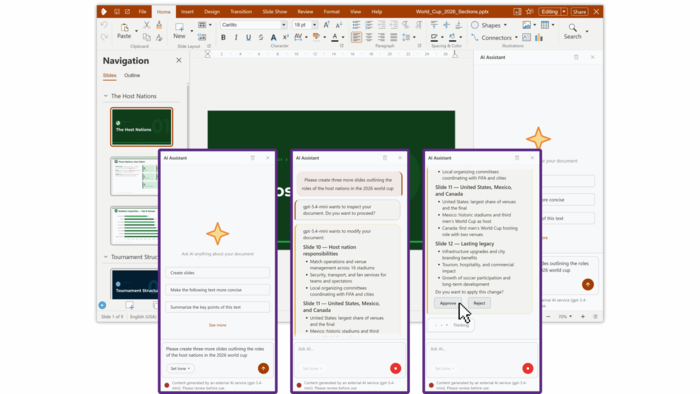Viewport: 700px width, 394px height.
Task: Open the Slide Show tab
Action: (275, 12)
